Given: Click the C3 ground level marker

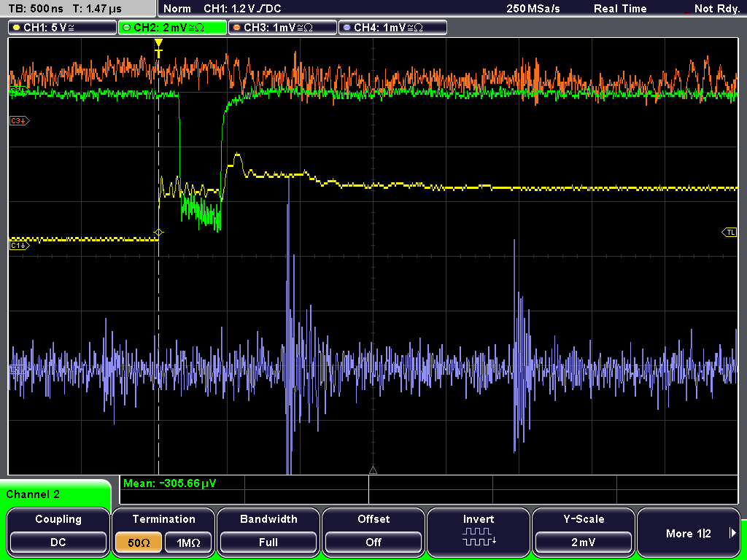Looking at the screenshot, I should coord(19,121).
